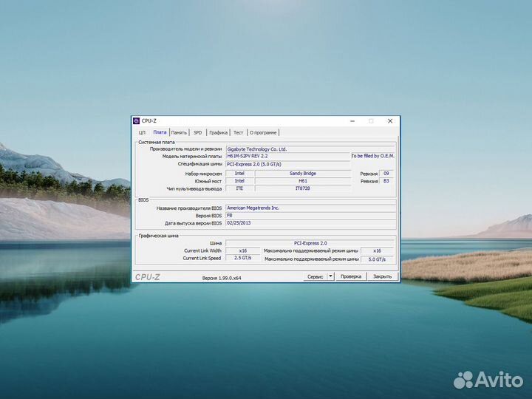Screen dimensions: 532x399
Task: Click the CPU-Z logo text at bottom left
Action: pyautogui.click(x=147, y=277)
